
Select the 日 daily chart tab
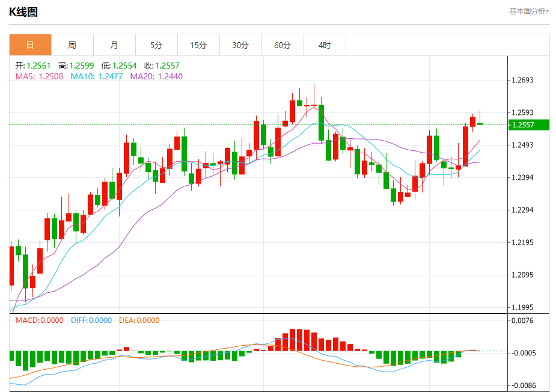pos(30,45)
